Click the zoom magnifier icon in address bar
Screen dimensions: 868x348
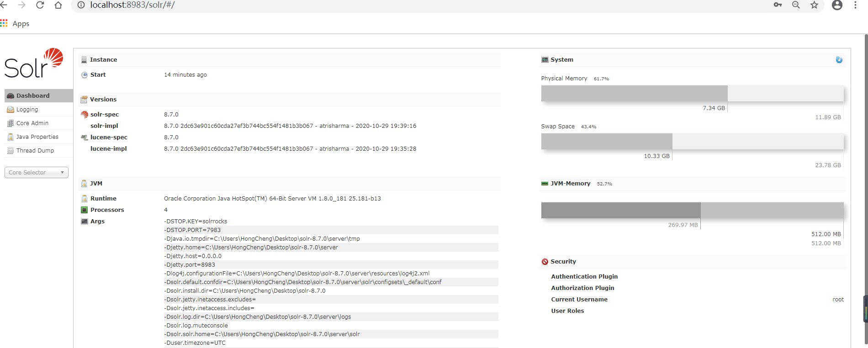[x=796, y=5]
